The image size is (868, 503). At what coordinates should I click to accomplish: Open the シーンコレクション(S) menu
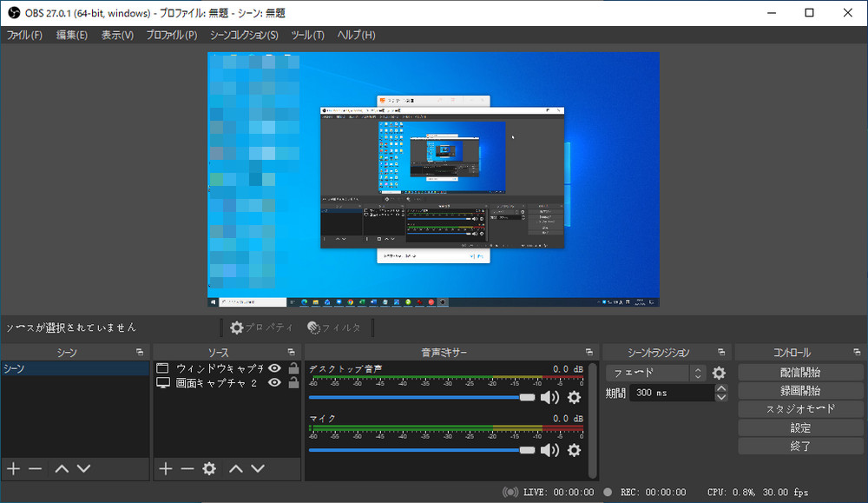pyautogui.click(x=244, y=35)
